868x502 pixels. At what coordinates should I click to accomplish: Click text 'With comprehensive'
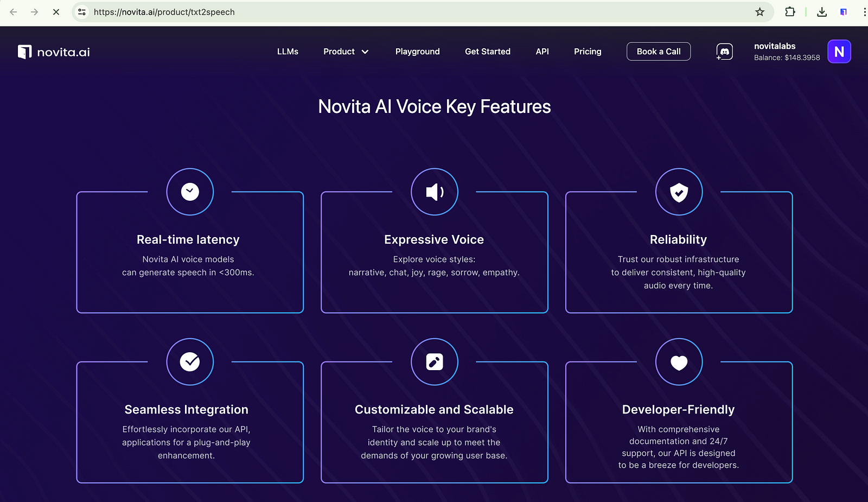pyautogui.click(x=679, y=429)
